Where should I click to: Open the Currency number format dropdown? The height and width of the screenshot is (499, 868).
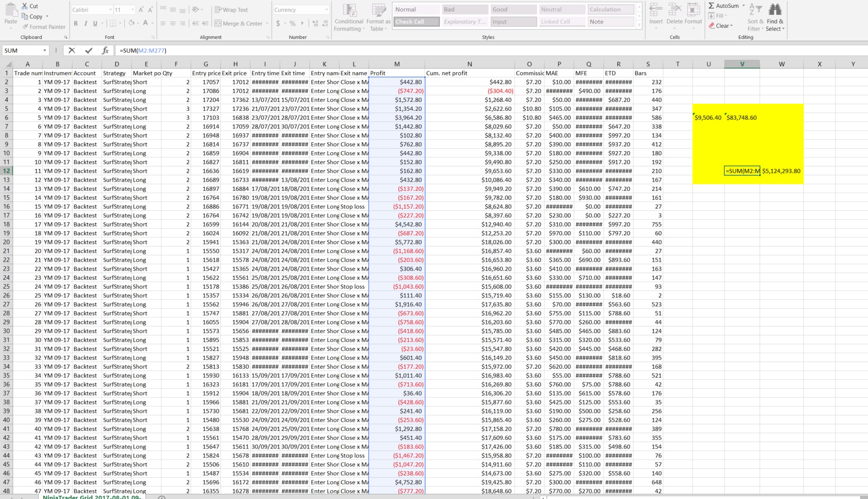[326, 10]
